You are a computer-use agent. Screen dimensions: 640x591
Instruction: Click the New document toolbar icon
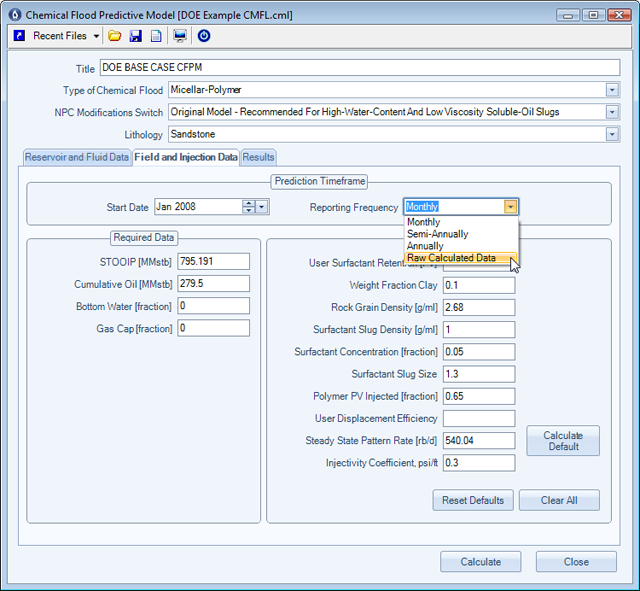click(156, 36)
